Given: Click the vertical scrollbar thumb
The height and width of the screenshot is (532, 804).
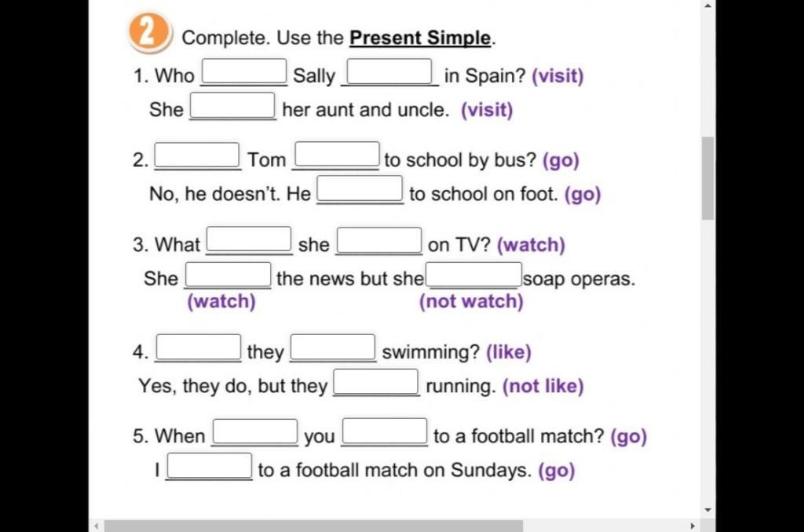Looking at the screenshot, I should (x=708, y=178).
